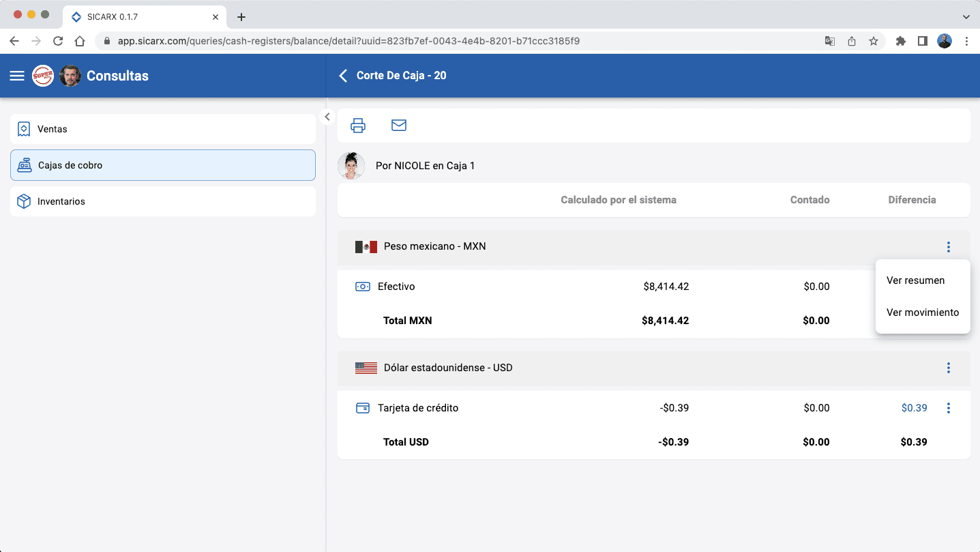980x552 pixels.
Task: Click NICOLE's cashier profile picture
Action: point(351,166)
